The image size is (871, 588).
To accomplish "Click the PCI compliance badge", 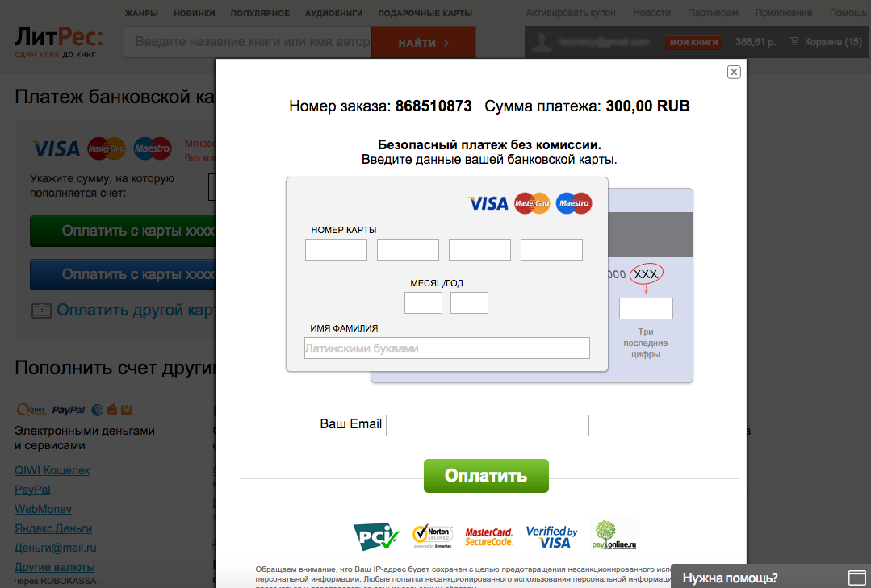I will [x=376, y=536].
